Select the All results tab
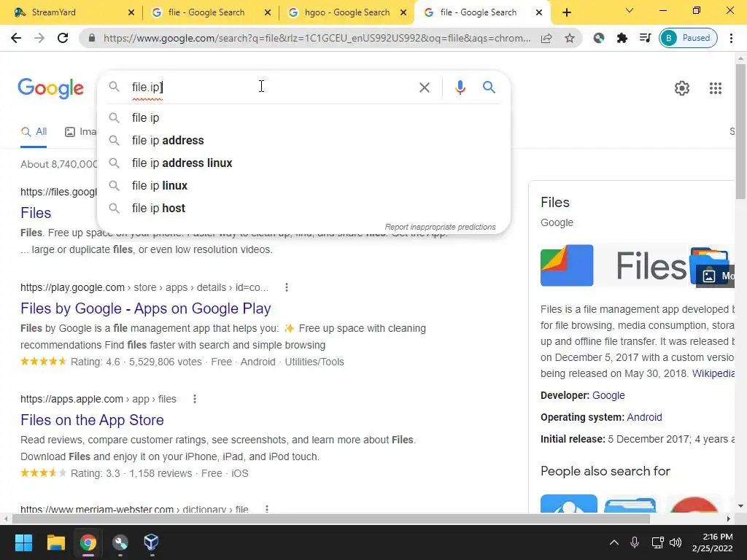Image resolution: width=747 pixels, height=560 pixels. [34, 132]
